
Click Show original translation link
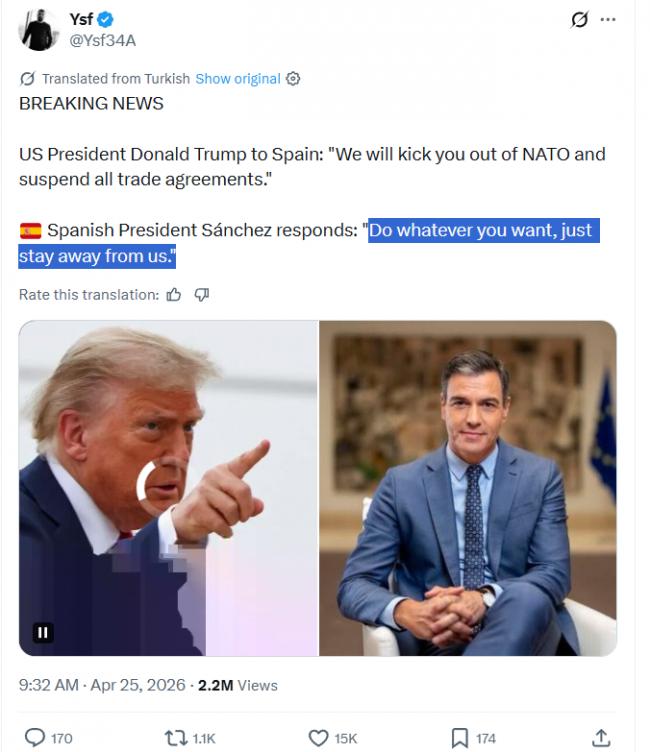[x=238, y=79]
